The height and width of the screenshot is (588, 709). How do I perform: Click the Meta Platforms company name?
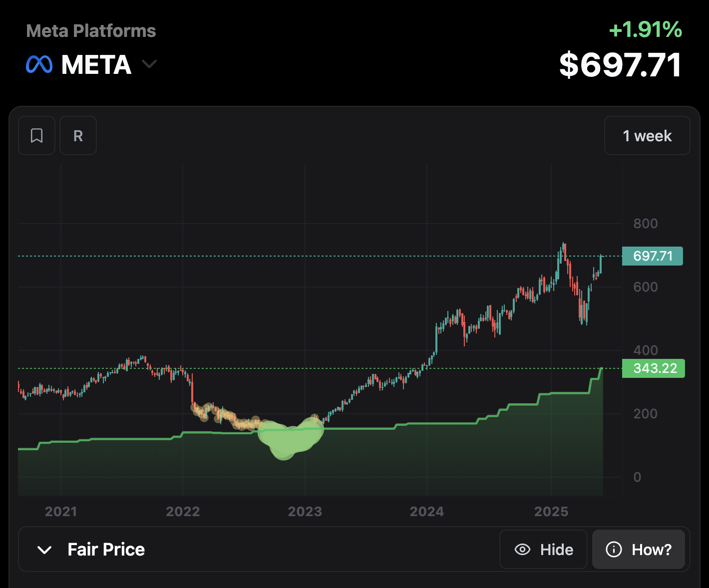point(90,31)
